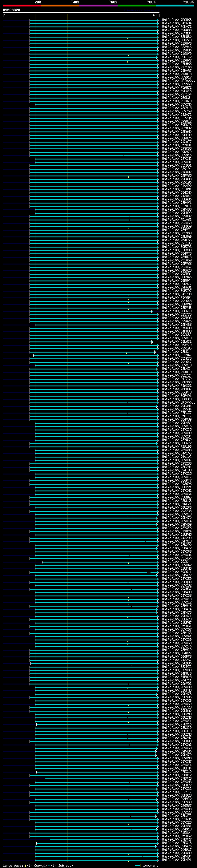The height and width of the screenshot is (868, 197).
Task: Click label UniRef100_Q257C5
Action: (x=177, y=314)
